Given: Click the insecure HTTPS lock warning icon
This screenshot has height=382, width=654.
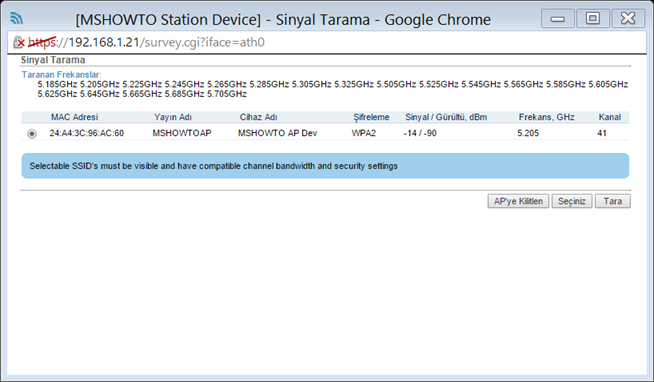Looking at the screenshot, I should click(x=19, y=42).
